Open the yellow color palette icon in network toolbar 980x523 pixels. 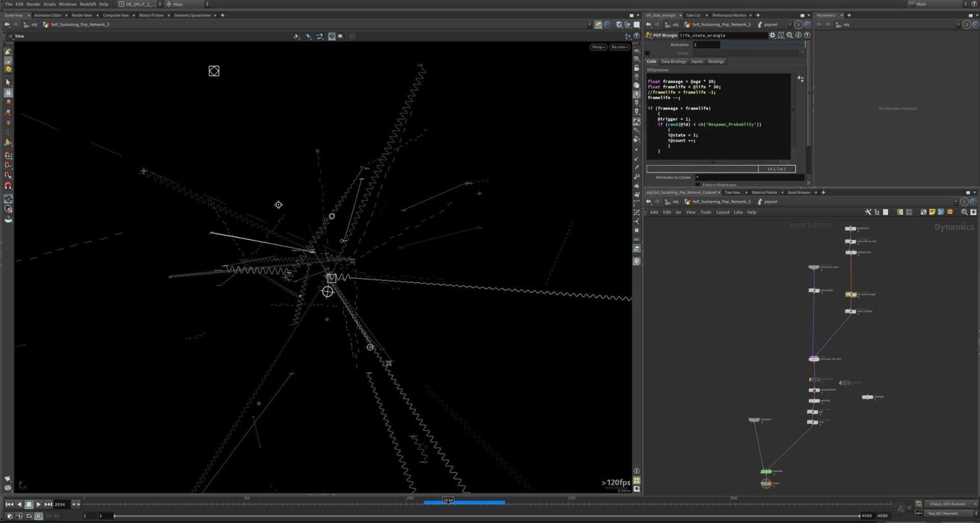click(933, 212)
